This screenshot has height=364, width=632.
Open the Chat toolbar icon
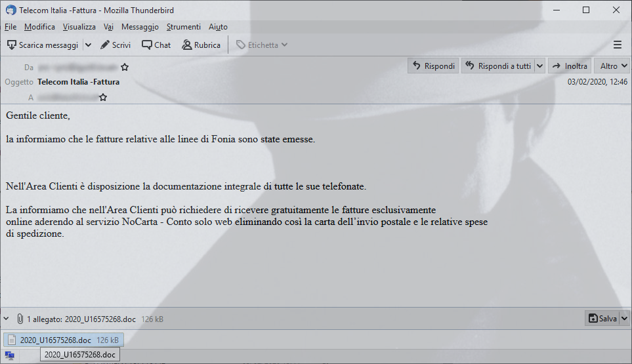coord(147,45)
